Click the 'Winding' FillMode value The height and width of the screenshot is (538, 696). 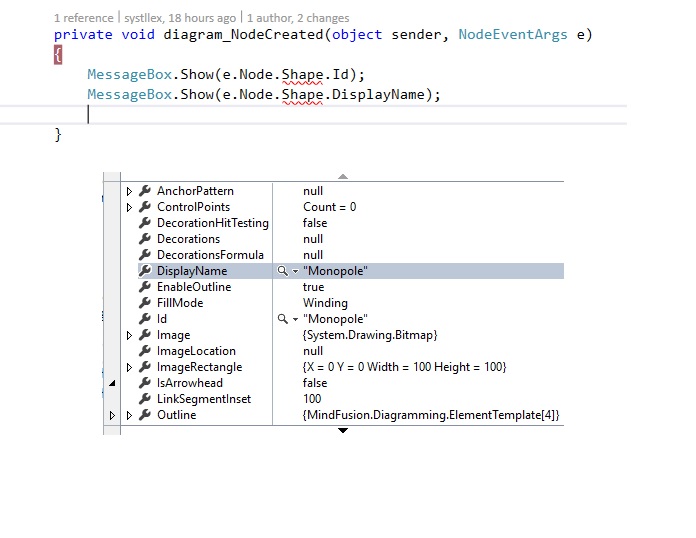(325, 303)
